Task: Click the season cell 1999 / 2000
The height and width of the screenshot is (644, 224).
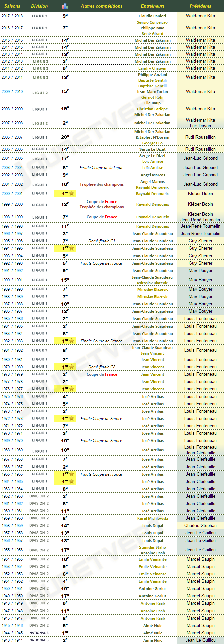Action: (12, 204)
